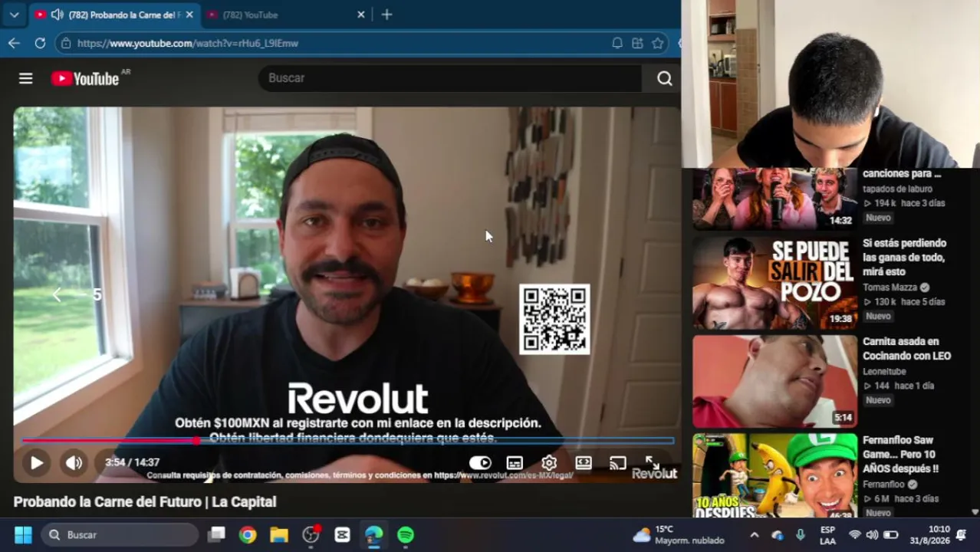
Task: Open the Windows Start menu
Action: click(23, 534)
